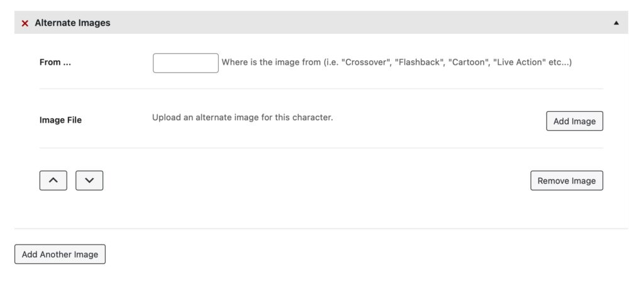Select the downward arrow reorder button
Image resolution: width=644 pixels, height=288 pixels.
point(89,180)
